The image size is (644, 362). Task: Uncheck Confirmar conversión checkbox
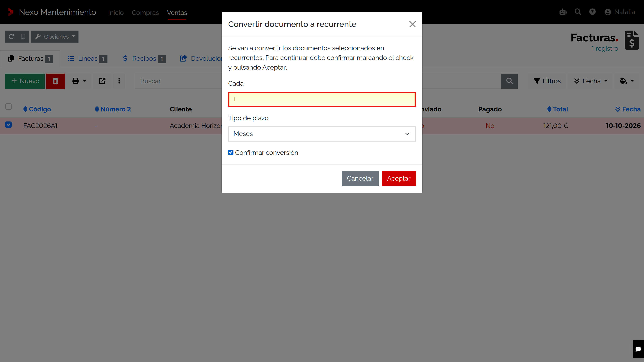pyautogui.click(x=231, y=152)
